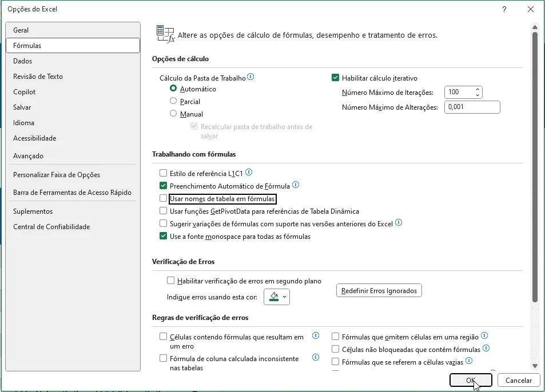Enable Usar nomes de tabela em fórmulas

(164, 198)
